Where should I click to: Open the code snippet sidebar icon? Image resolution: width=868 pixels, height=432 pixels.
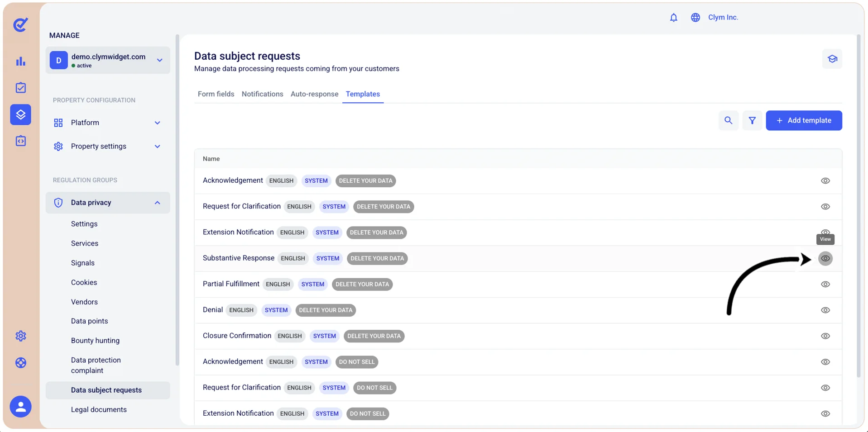(21, 141)
